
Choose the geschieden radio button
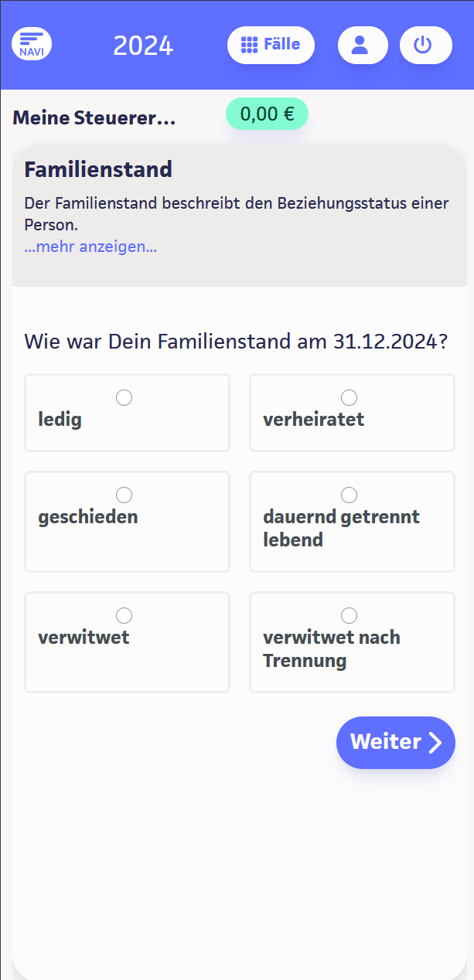[x=124, y=495]
